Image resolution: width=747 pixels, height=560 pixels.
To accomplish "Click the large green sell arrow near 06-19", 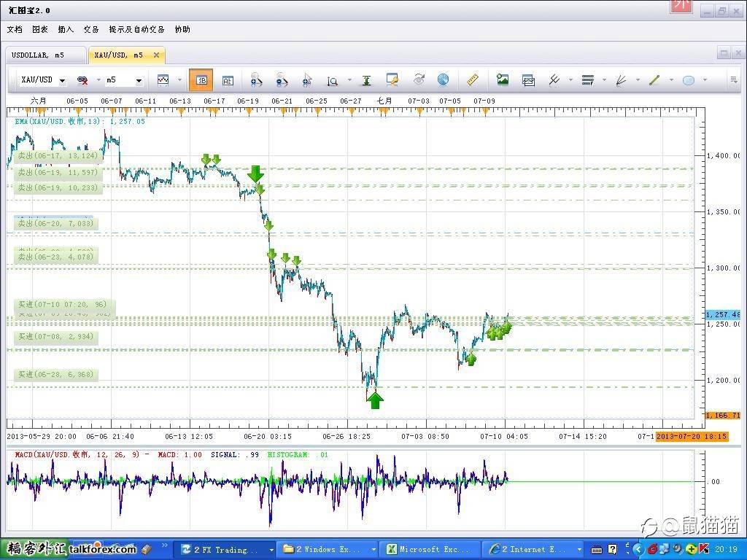I will [x=255, y=174].
